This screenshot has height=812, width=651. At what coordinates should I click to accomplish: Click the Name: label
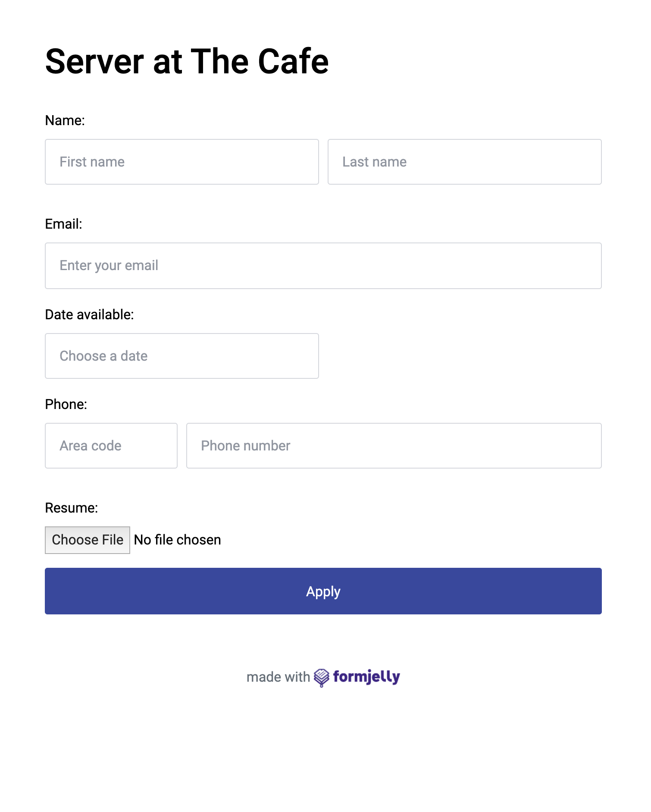(65, 120)
